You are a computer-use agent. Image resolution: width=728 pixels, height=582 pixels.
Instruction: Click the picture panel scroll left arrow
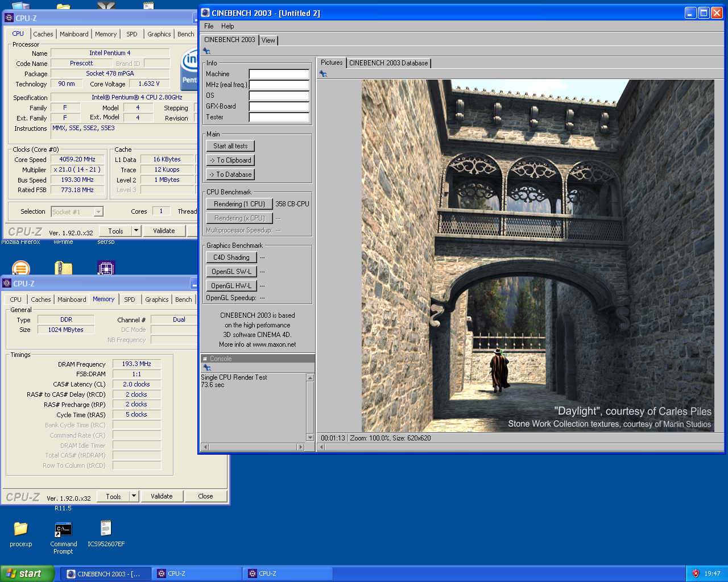[321, 447]
